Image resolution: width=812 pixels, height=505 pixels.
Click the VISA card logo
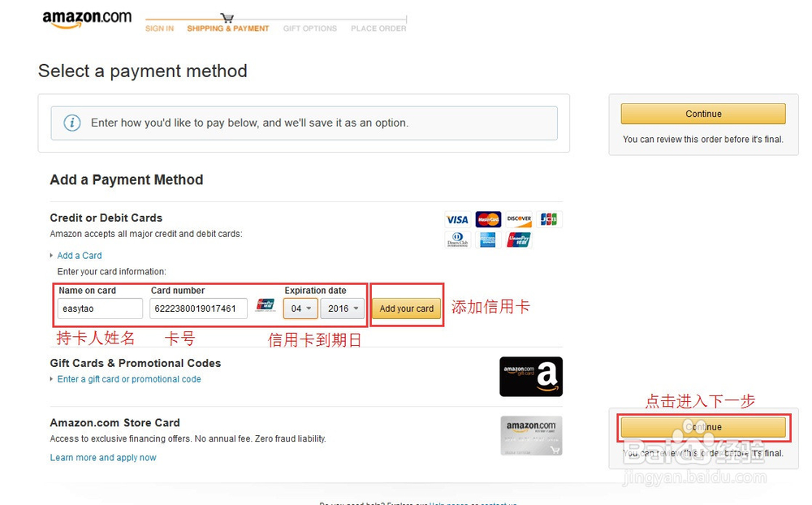[457, 219]
